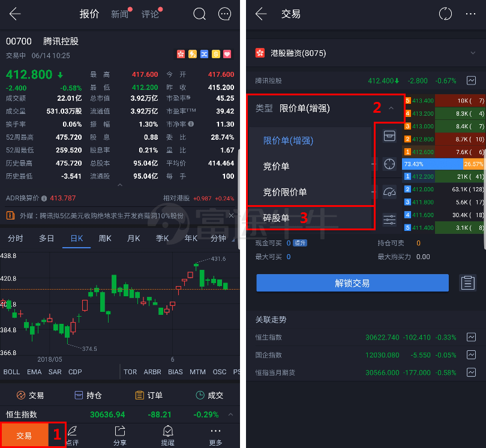The width and height of the screenshot is (486, 448).
Task: Go back from the 交易 screen
Action: (260, 14)
